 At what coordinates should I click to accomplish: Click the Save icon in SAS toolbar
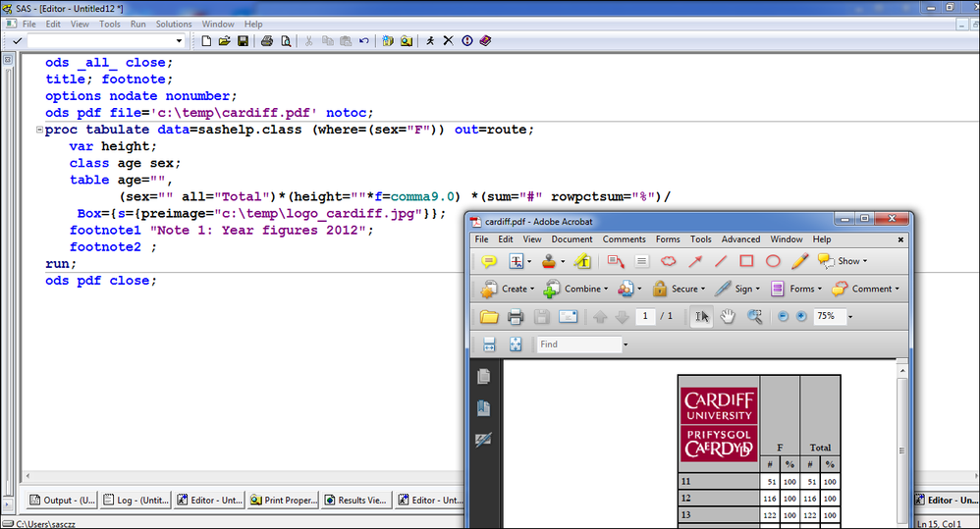(x=242, y=41)
